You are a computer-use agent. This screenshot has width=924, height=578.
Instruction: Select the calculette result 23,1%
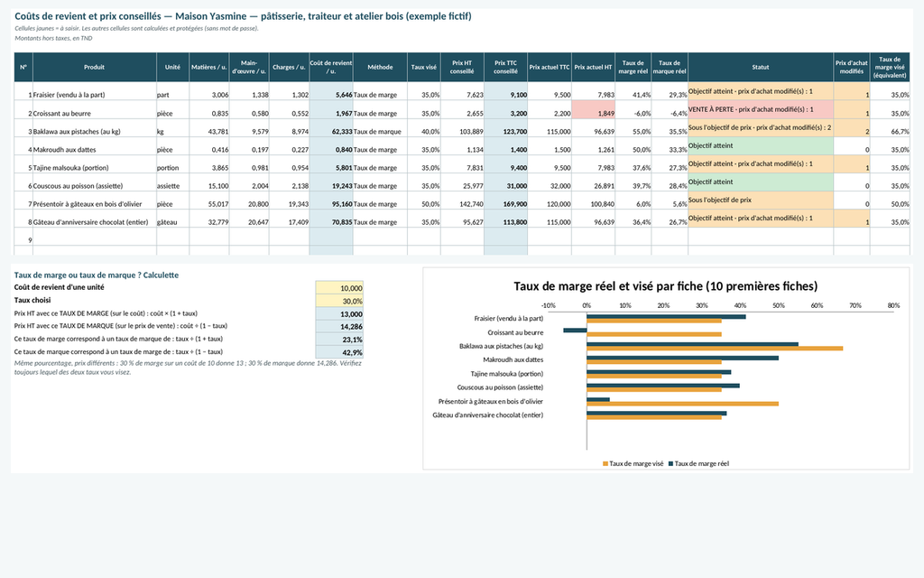[339, 340]
